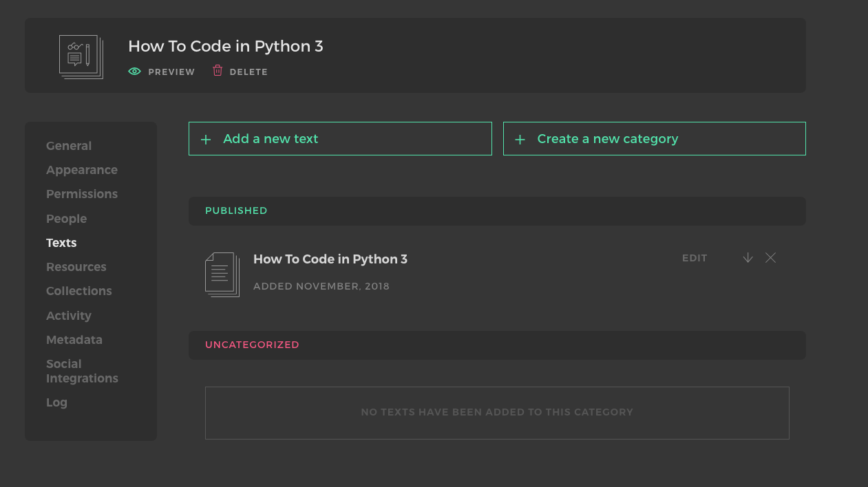Click the trash Delete icon
The height and width of the screenshot is (487, 868).
218,70
